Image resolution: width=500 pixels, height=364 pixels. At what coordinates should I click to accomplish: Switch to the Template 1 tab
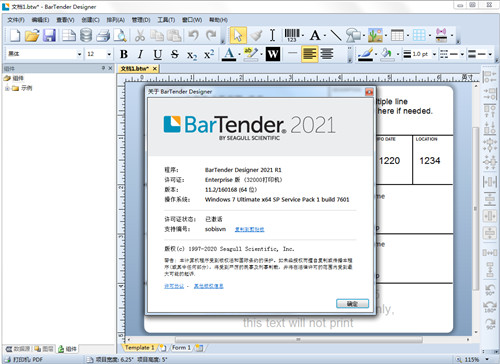pyautogui.click(x=139, y=348)
